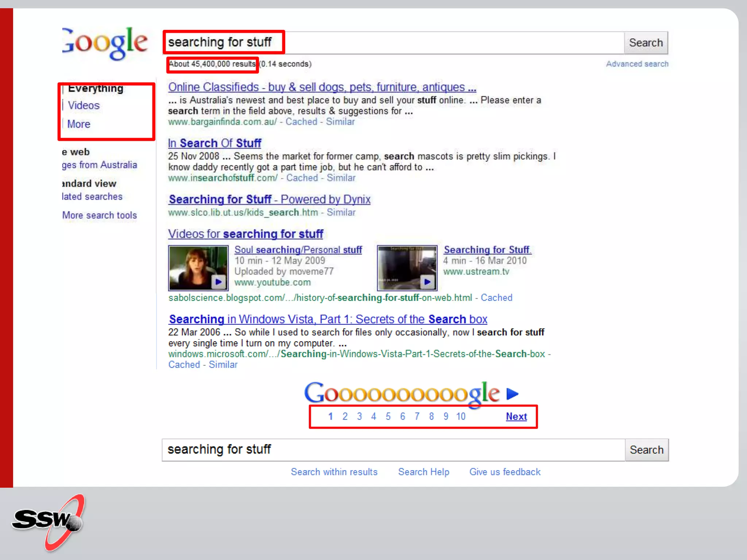Play the Soul searching video thumbnail
Viewport: 747px width, 560px height.
[x=198, y=268]
